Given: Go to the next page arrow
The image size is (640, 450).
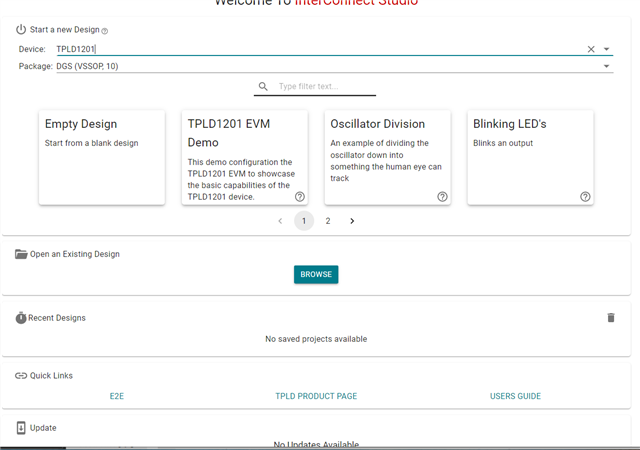Looking at the screenshot, I should tap(352, 221).
